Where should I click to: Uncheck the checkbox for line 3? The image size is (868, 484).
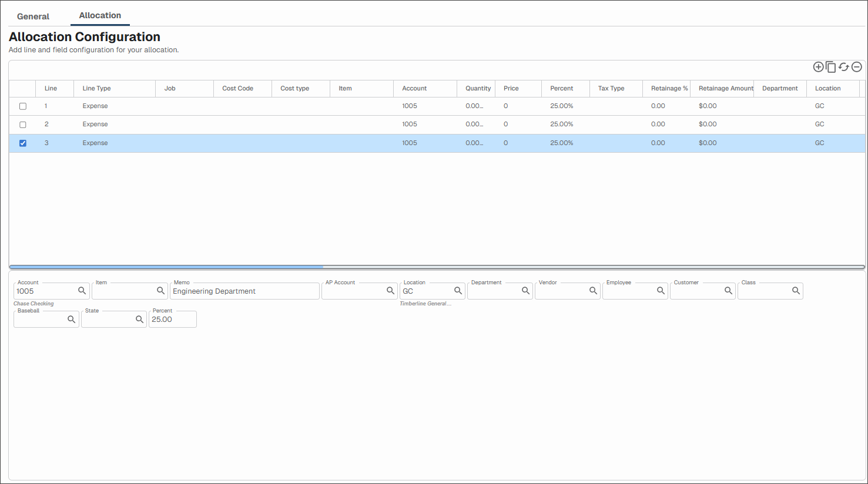coord(23,143)
